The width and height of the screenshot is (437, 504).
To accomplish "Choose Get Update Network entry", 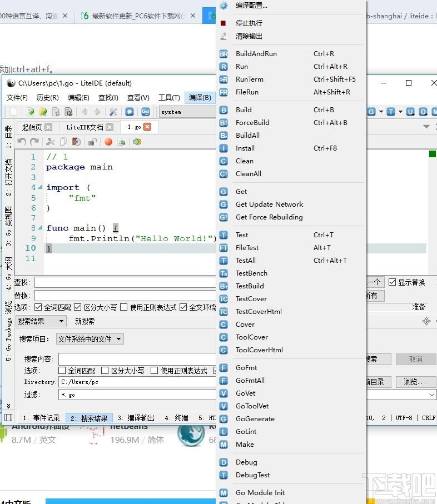I will [269, 204].
